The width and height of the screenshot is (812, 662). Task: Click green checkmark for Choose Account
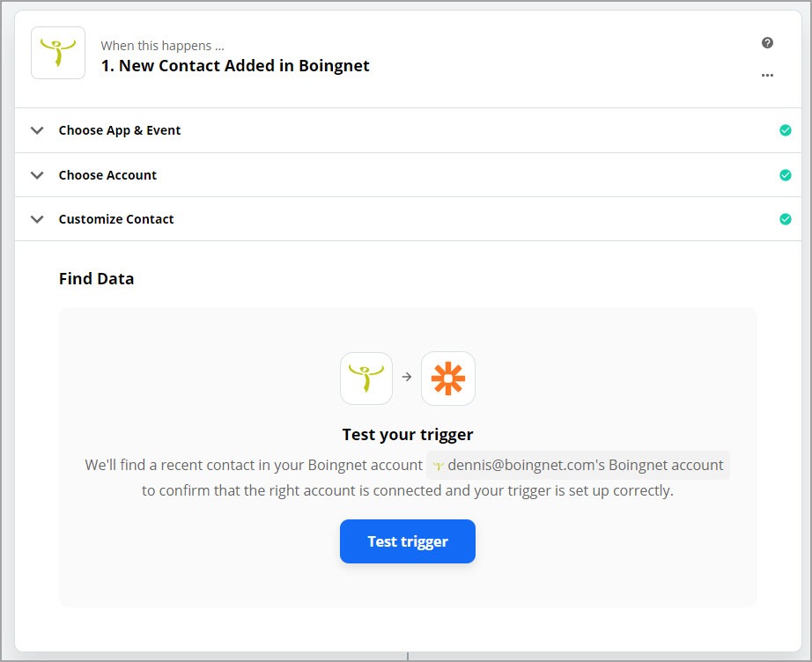click(785, 175)
